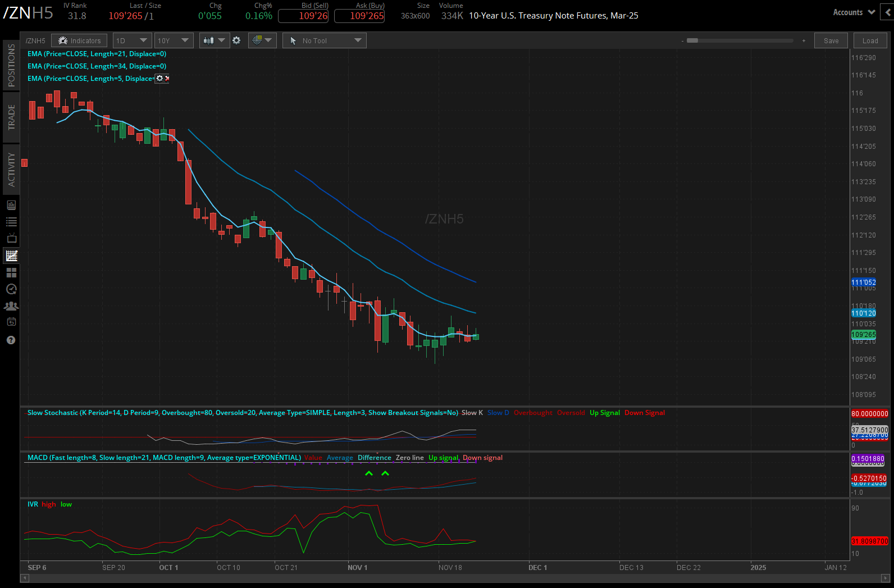The width and height of the screenshot is (894, 588).
Task: Click the 80.0000000 overbought axis label
Action: coord(870,414)
